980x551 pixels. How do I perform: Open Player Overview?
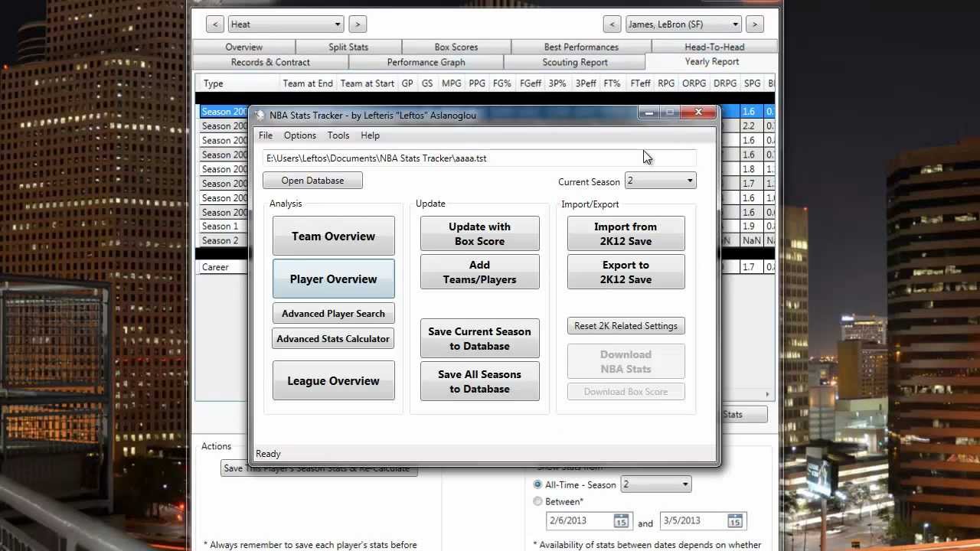point(334,279)
